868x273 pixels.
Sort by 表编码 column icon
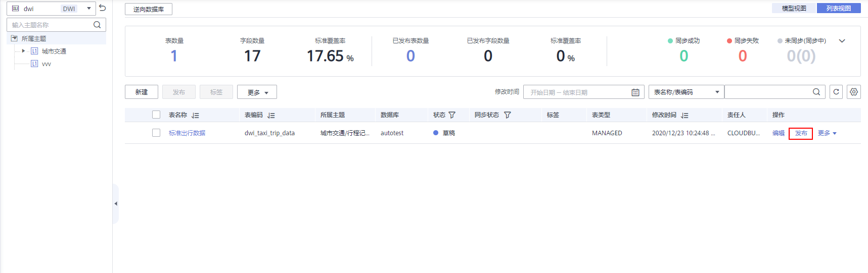[x=271, y=116]
